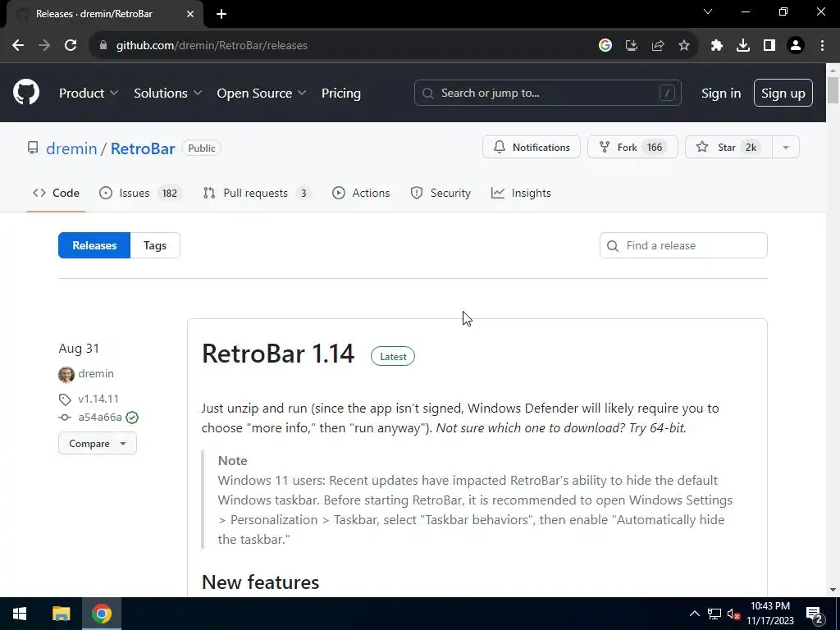The image size is (840, 630).
Task: Select the Releases toggle button
Action: (x=94, y=245)
